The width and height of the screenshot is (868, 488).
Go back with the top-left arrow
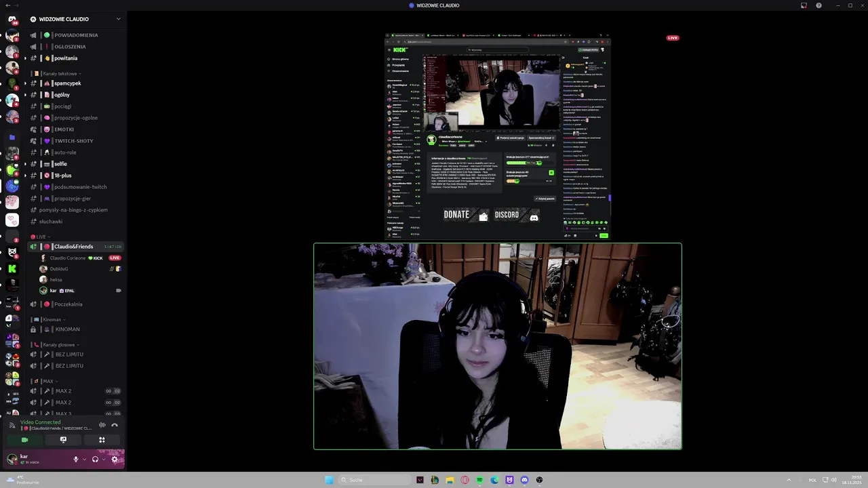[x=7, y=5]
